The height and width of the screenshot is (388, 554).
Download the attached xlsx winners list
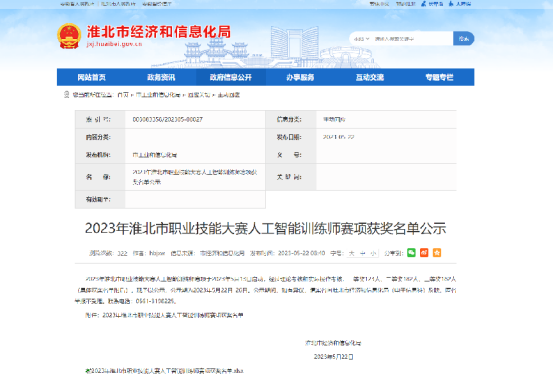tap(164, 371)
